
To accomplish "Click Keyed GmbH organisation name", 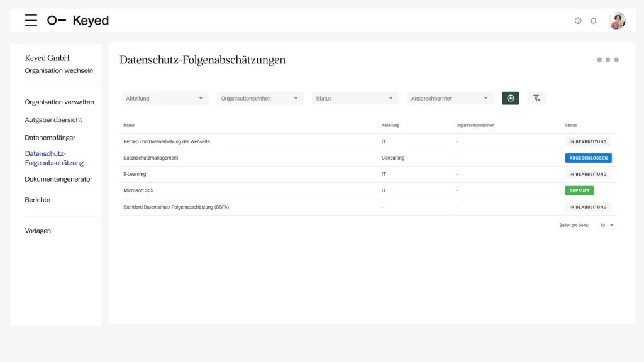I will pyautogui.click(x=47, y=58).
